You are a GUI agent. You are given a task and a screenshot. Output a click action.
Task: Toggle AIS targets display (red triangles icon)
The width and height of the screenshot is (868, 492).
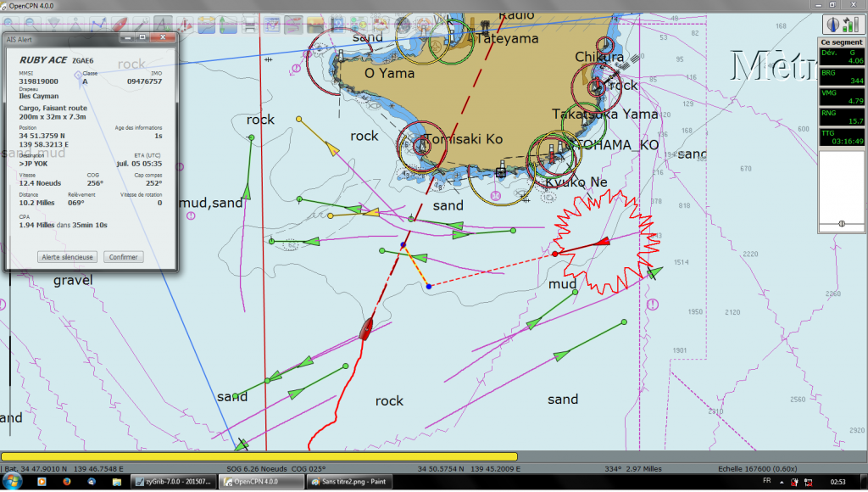click(x=184, y=25)
